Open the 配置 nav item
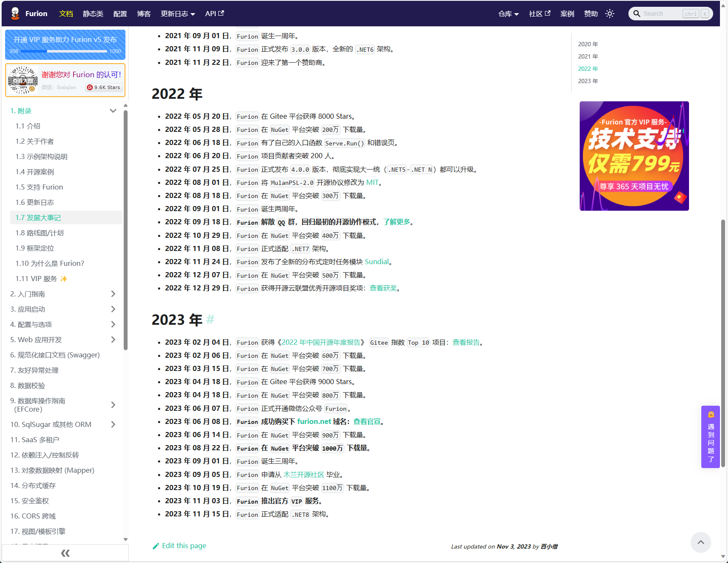The height and width of the screenshot is (563, 728). (120, 14)
